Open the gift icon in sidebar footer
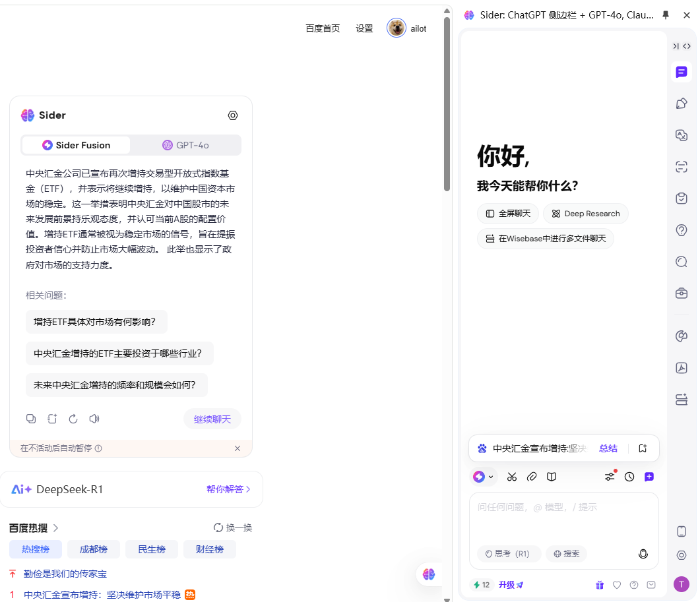Image resolution: width=700 pixels, height=602 pixels. (600, 585)
